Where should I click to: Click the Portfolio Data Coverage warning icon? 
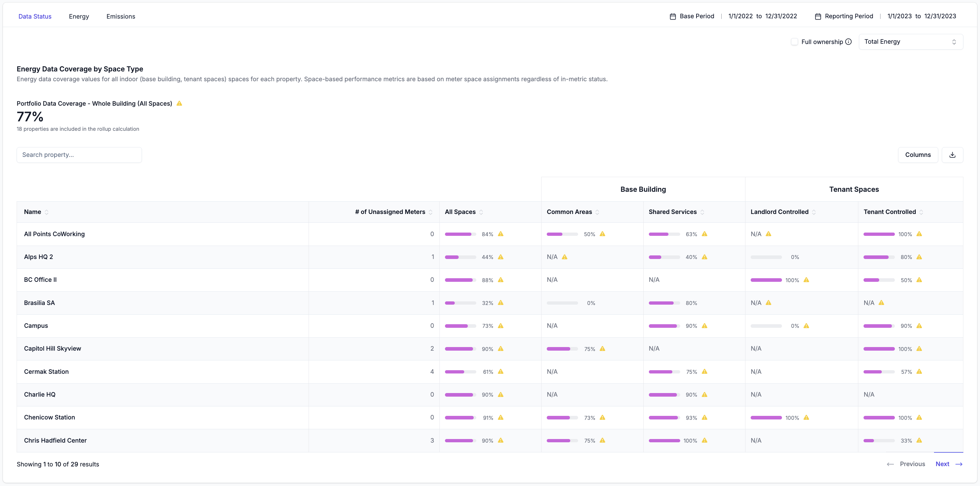179,103
